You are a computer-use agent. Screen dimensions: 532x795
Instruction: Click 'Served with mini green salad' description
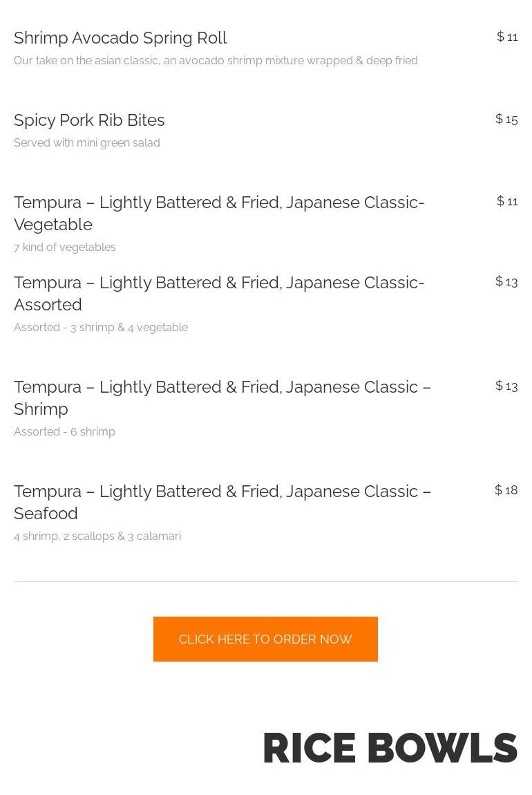click(87, 143)
